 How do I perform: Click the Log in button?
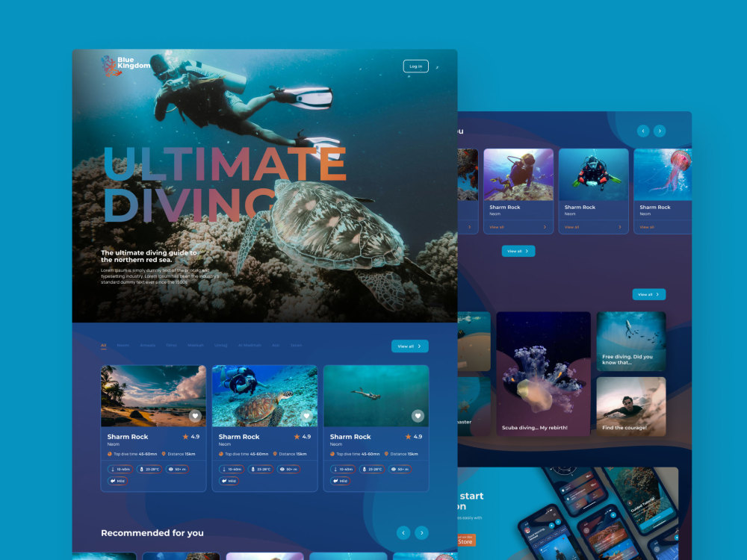[x=415, y=66]
